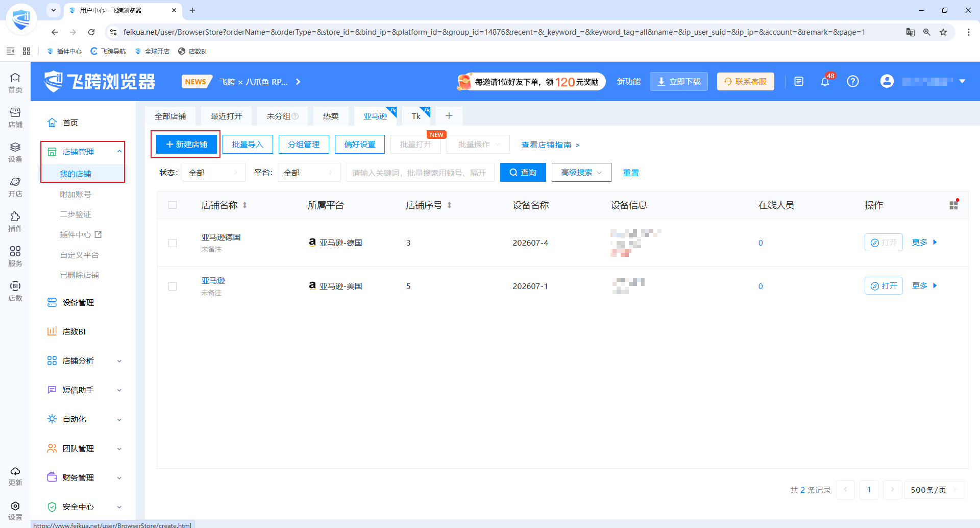Switch to the 全部店铺 tab

(170, 116)
